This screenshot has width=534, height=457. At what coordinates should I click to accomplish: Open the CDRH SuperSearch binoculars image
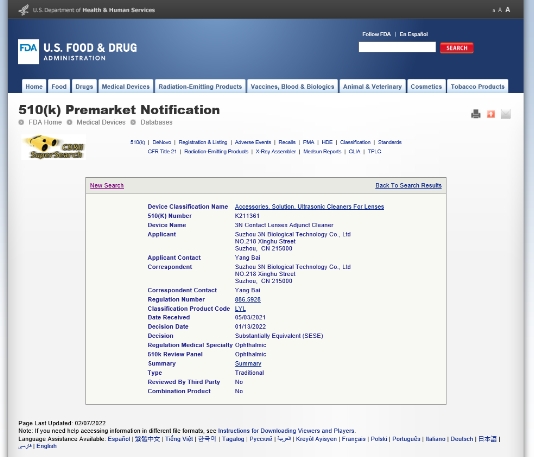click(x=53, y=147)
